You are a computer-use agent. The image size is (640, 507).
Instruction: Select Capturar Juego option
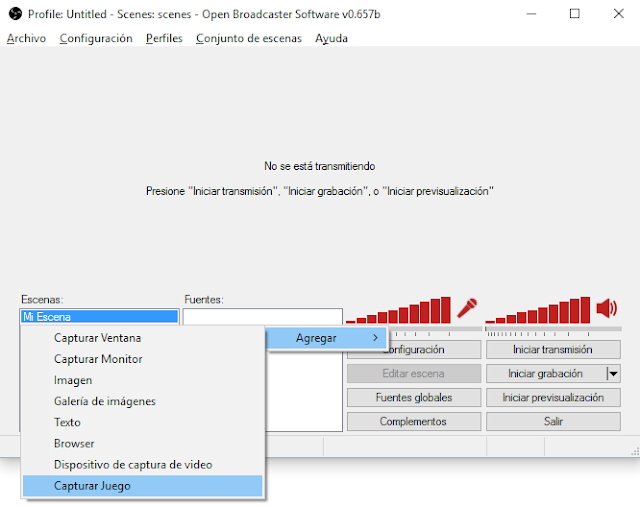click(142, 486)
